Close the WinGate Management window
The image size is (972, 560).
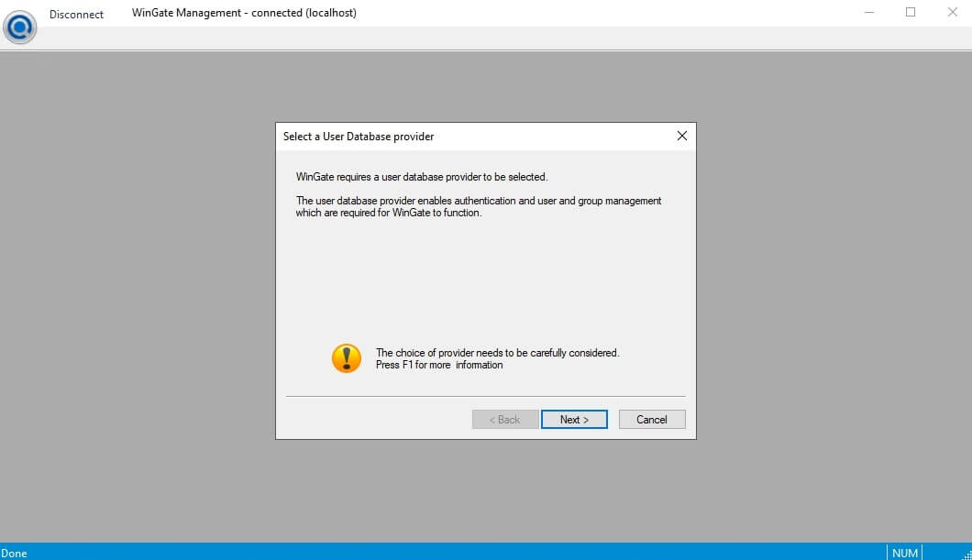point(952,13)
